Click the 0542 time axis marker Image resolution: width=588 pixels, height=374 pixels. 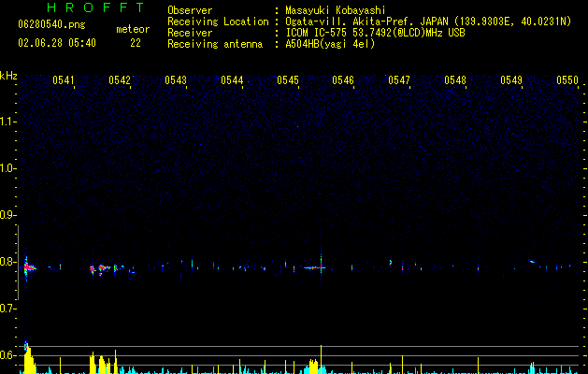pos(120,80)
